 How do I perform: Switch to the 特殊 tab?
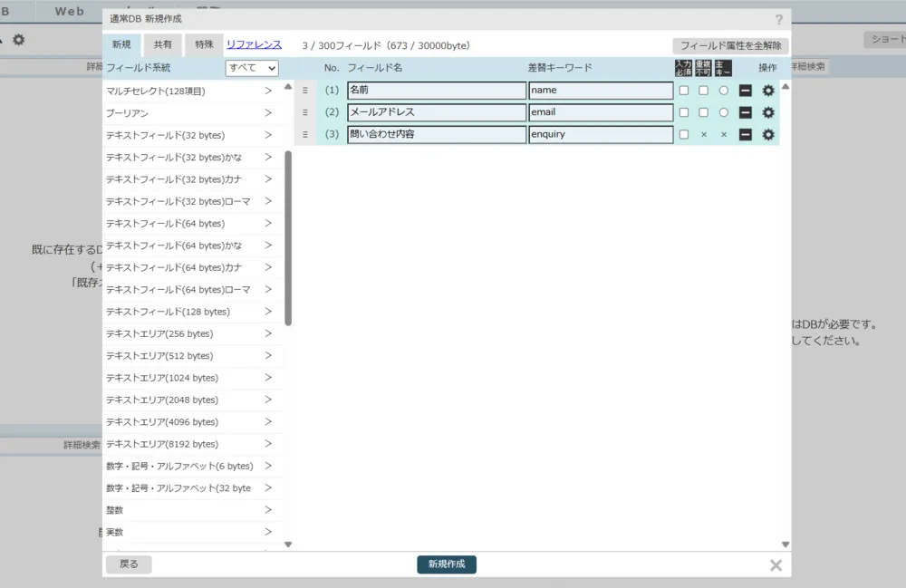coord(204,45)
